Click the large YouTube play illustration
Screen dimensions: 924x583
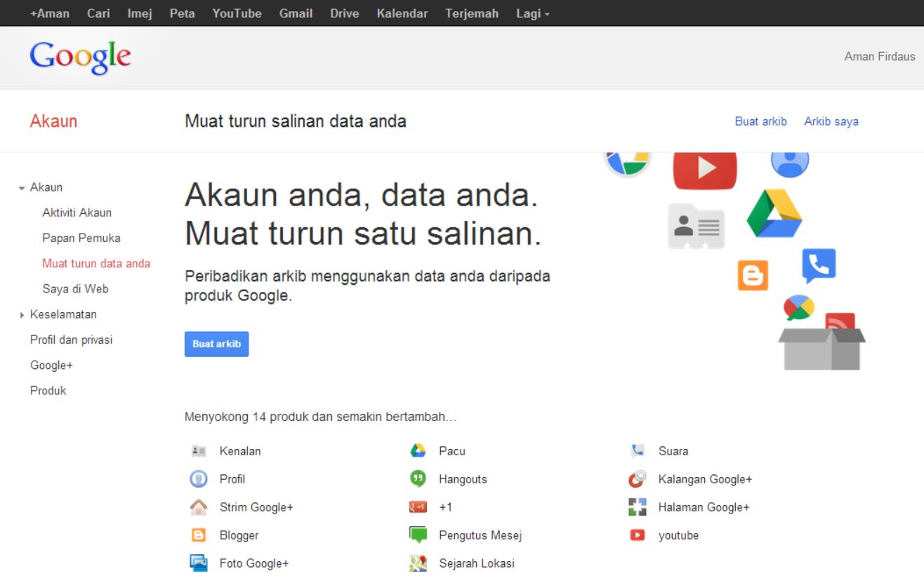tap(705, 170)
